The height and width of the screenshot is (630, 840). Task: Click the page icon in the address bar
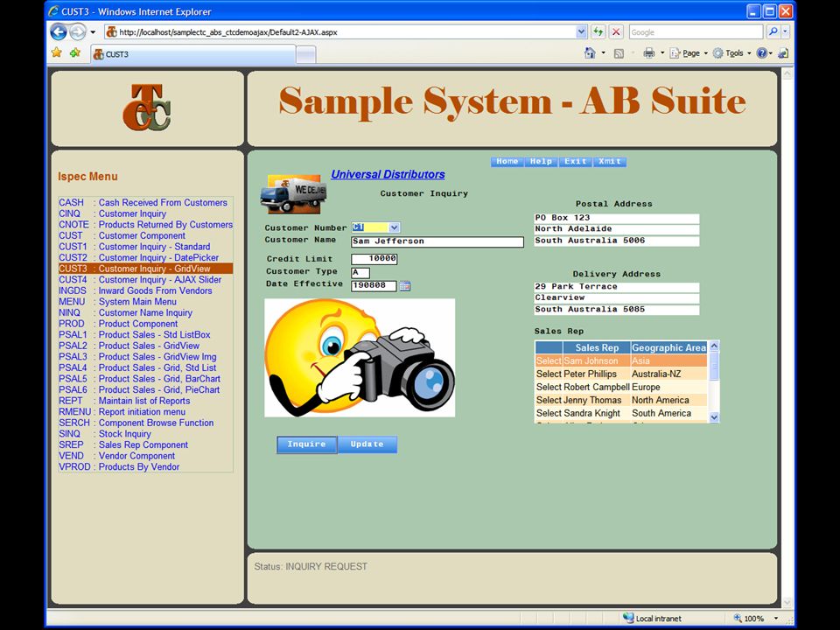pyautogui.click(x=111, y=32)
